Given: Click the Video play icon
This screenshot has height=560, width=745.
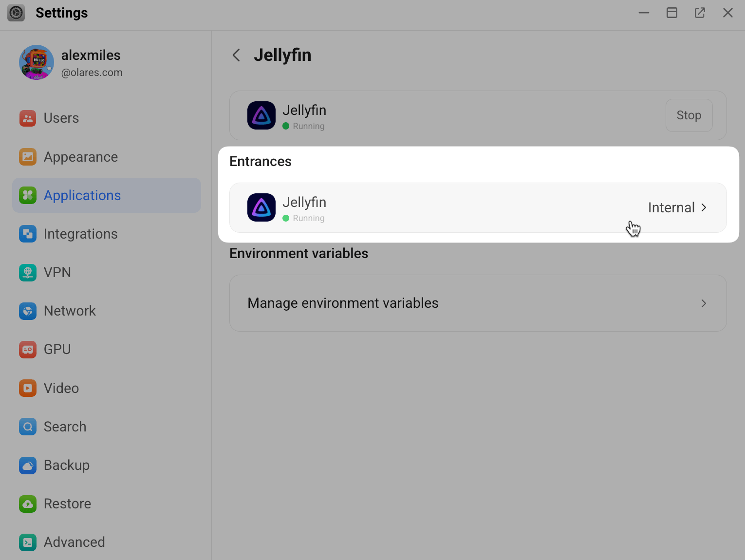Looking at the screenshot, I should [x=28, y=388].
